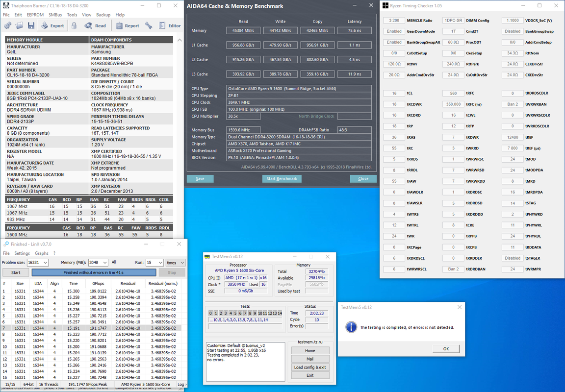This screenshot has height=392, width=565.
Task: Click the CPU Clock field showing 3849.1 MHz
Action: tap(299, 102)
